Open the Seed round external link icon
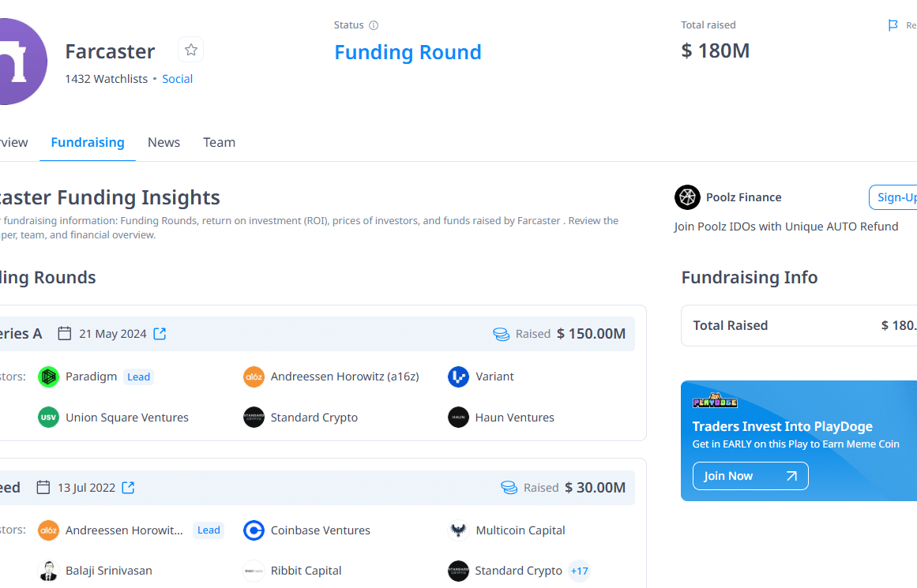The image size is (917, 588). tap(128, 488)
